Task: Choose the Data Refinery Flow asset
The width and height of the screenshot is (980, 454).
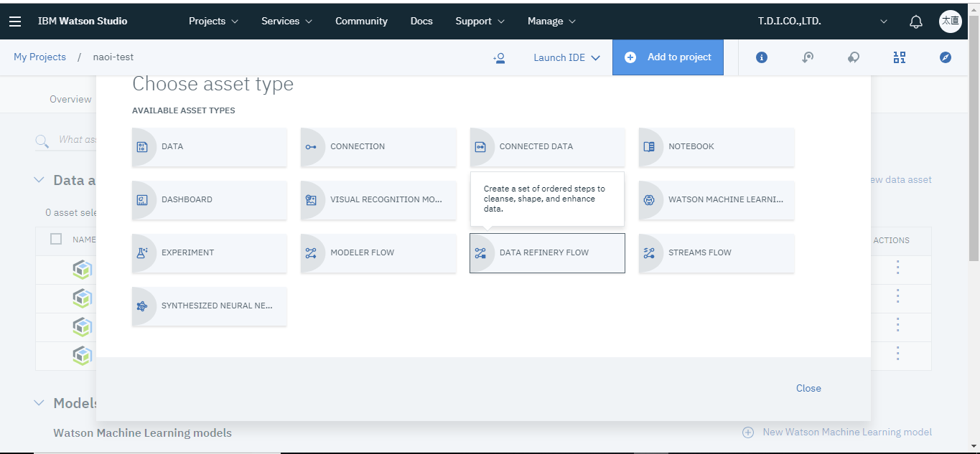Action: click(x=547, y=252)
